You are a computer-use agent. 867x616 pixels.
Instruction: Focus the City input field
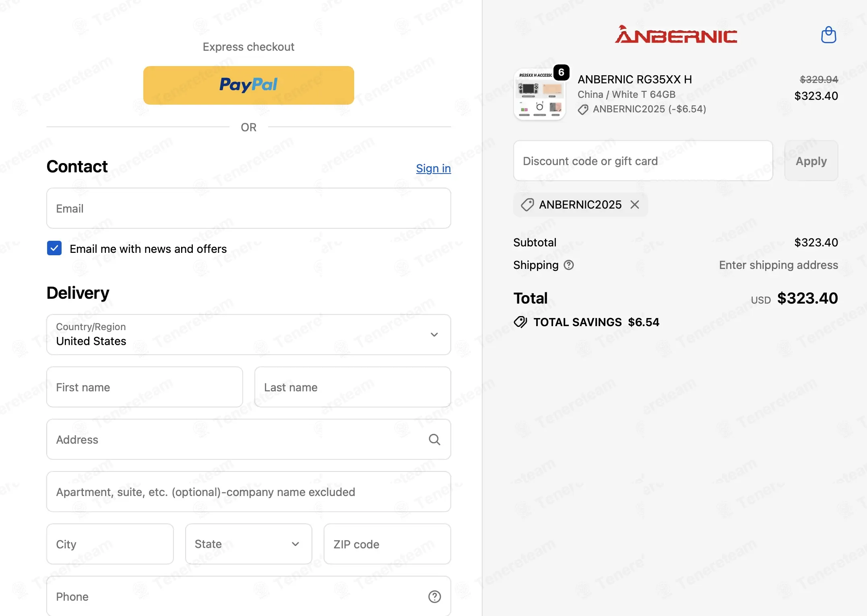[x=110, y=544]
